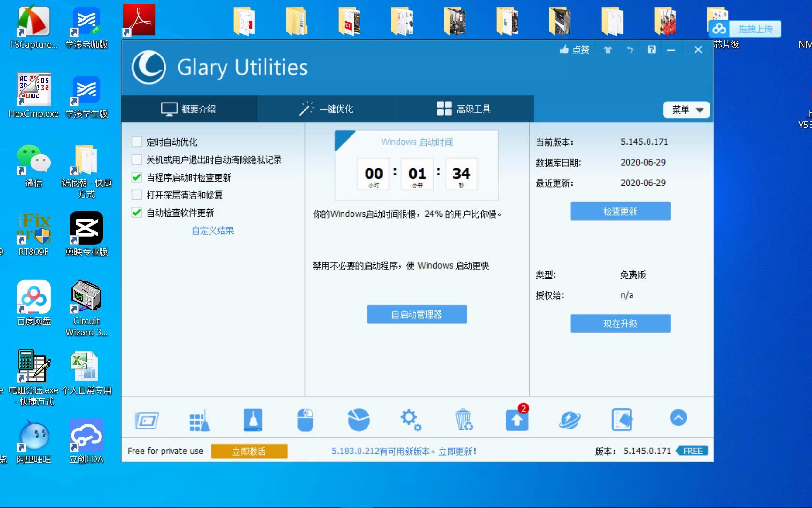Switch to the 概要介绍 tab
This screenshot has height=508, width=812.
(x=189, y=109)
